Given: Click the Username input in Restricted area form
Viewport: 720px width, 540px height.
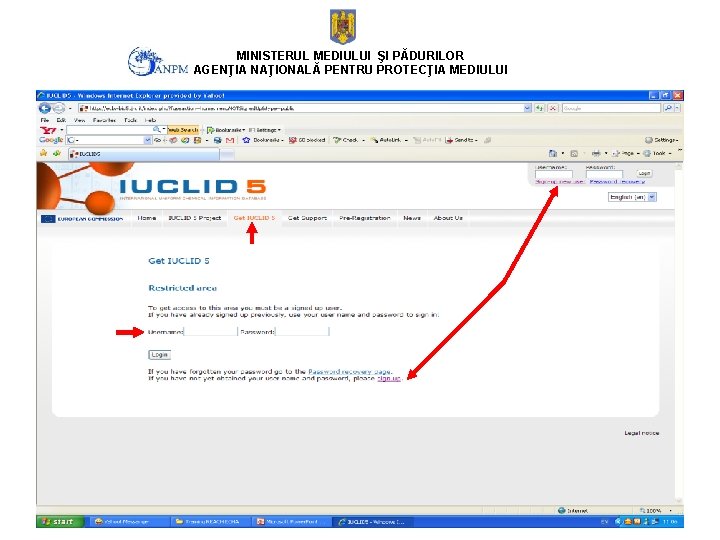Looking at the screenshot, I should 210,332.
